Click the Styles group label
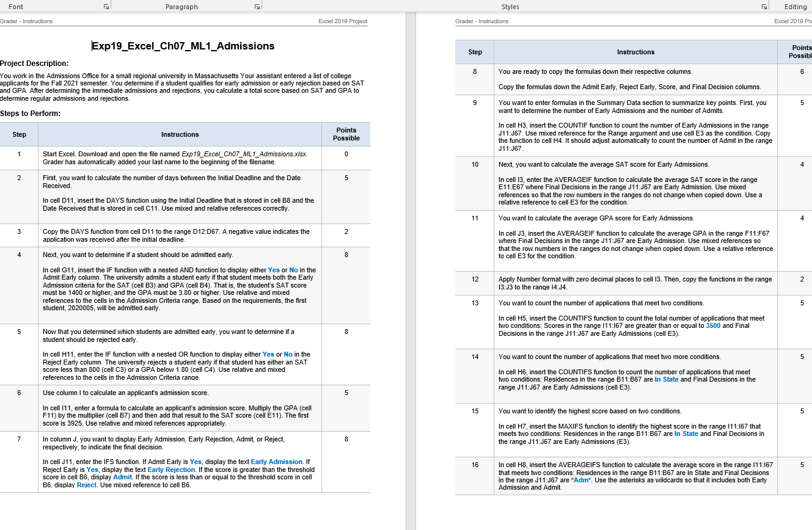Image resolution: width=812 pixels, height=530 pixels. [x=511, y=7]
